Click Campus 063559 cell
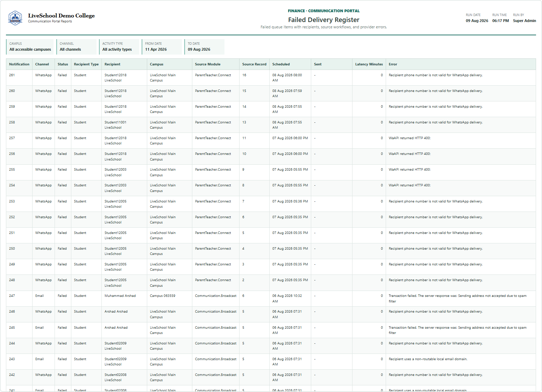Viewport: 542px width, 392px height. [163, 296]
